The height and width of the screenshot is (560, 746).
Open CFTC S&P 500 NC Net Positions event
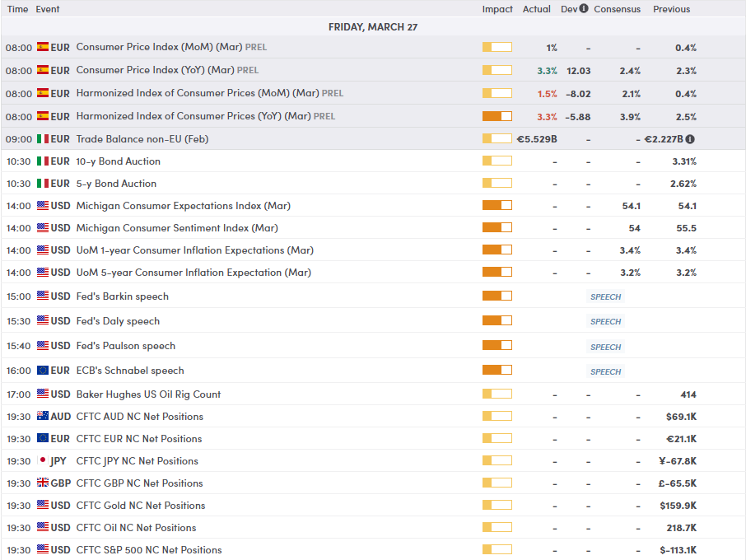coord(149,549)
